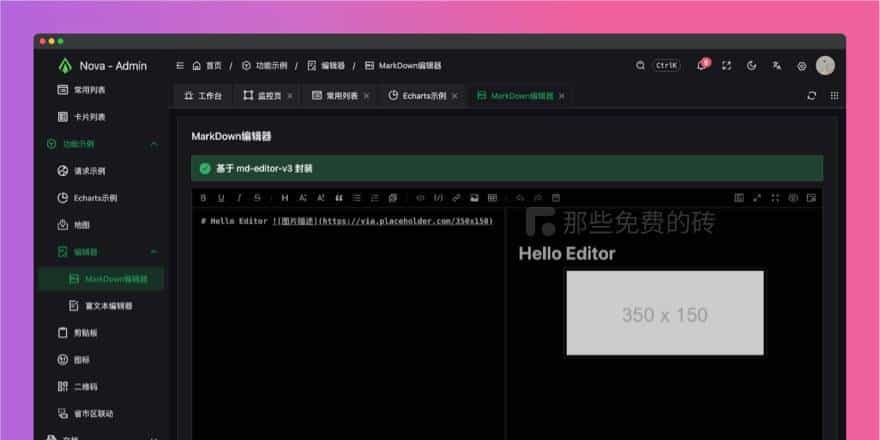Viewport: 880px width, 440px height.
Task: Switch the theme with the moon icon
Action: click(751, 66)
